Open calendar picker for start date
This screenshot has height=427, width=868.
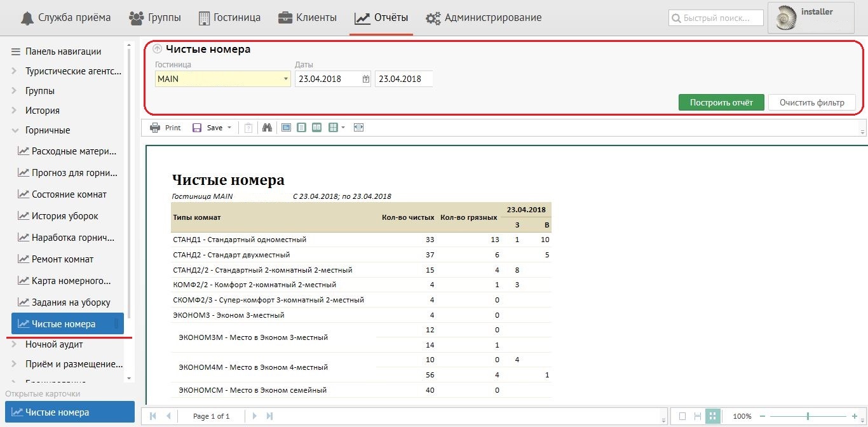click(366, 79)
